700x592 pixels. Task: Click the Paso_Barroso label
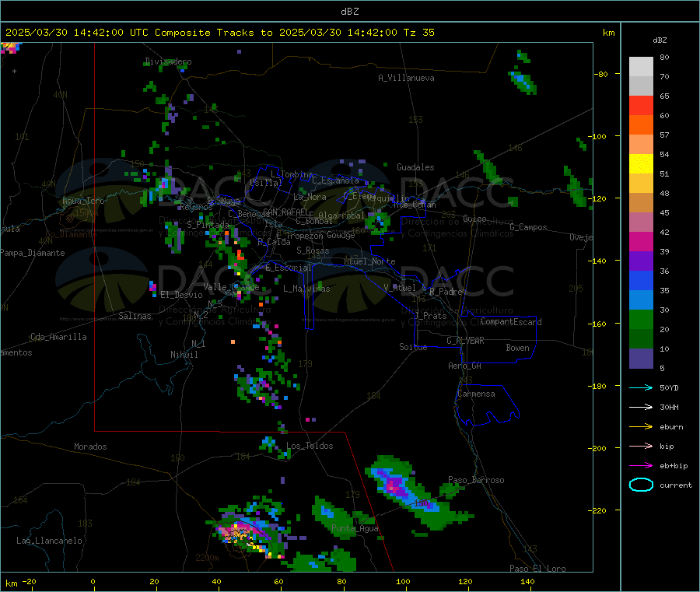pos(476,480)
